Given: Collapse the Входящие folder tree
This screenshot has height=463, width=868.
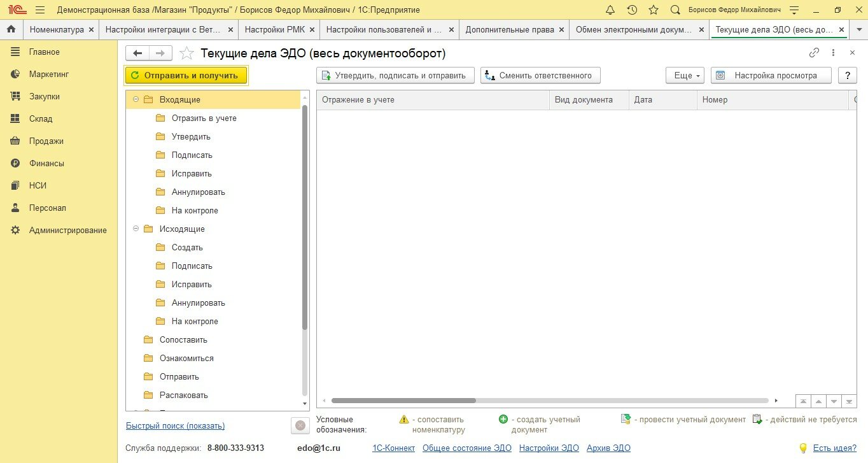Looking at the screenshot, I should coord(136,100).
